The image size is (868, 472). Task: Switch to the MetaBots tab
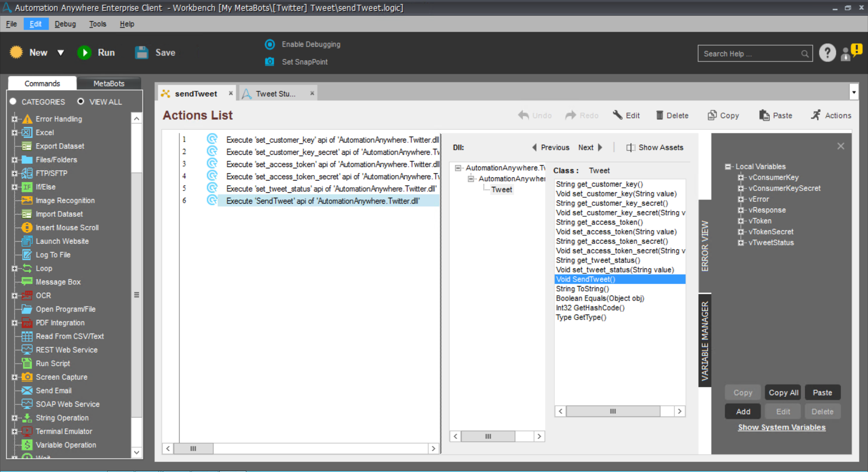click(x=108, y=83)
